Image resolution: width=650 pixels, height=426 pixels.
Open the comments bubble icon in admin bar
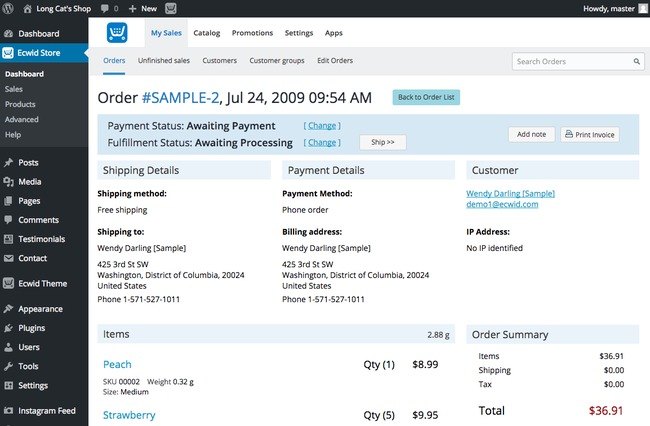coord(105,9)
